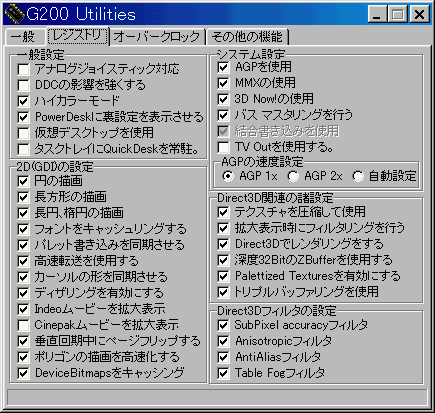Toggle MMXの使用 checkbox
Screen dimensions: 435x413
point(223,83)
